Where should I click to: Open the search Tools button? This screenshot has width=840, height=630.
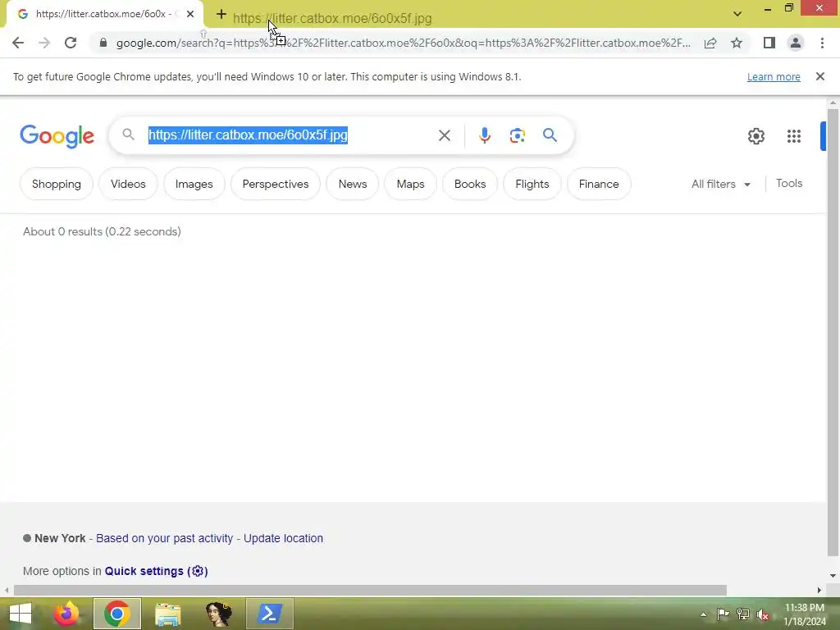point(789,183)
